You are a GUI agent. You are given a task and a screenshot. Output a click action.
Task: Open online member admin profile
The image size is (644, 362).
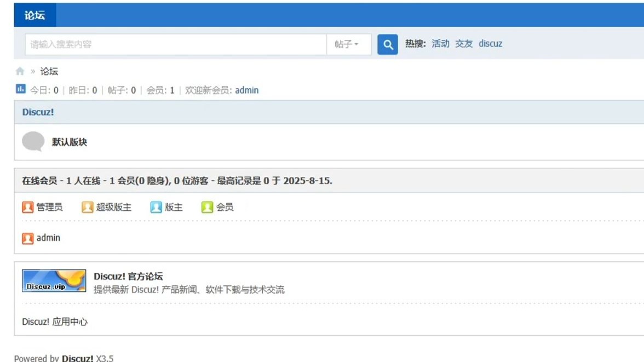(48, 238)
